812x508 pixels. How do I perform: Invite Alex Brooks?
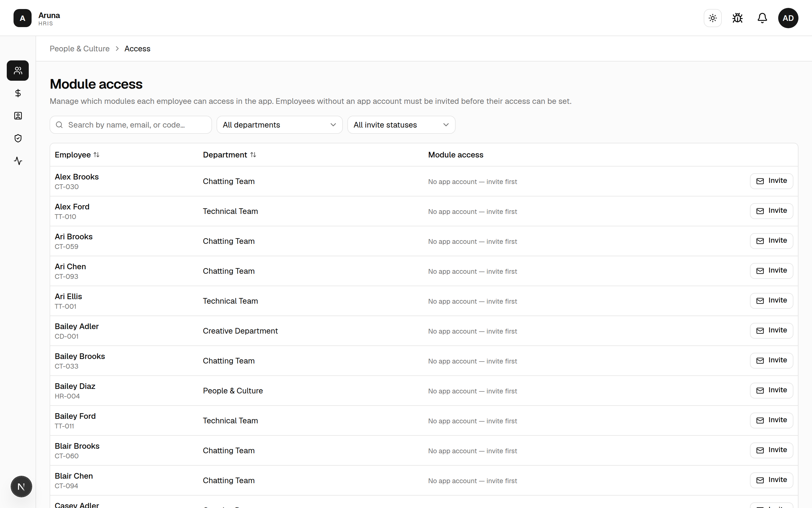[x=771, y=181]
